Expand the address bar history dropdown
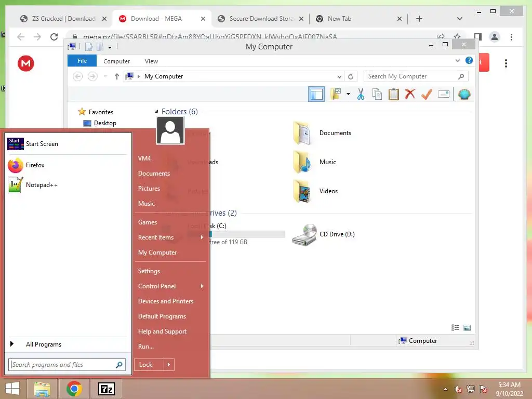The image size is (532, 399). click(339, 77)
